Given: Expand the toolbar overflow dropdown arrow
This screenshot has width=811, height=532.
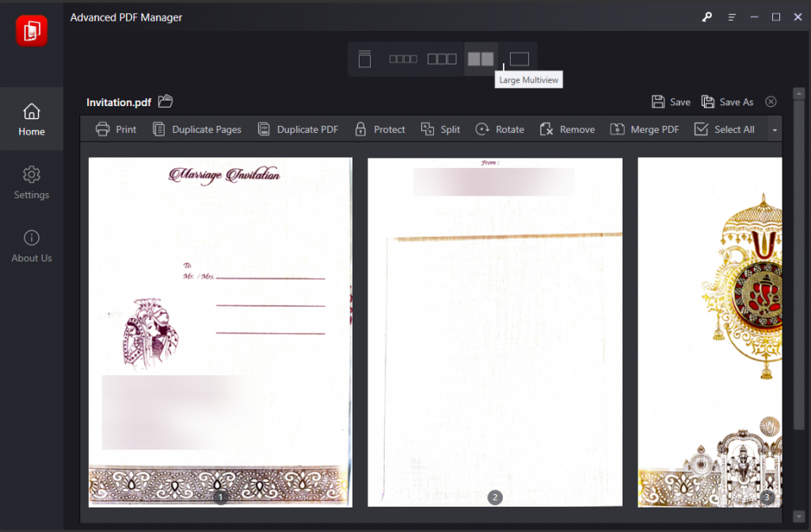Looking at the screenshot, I should (773, 129).
